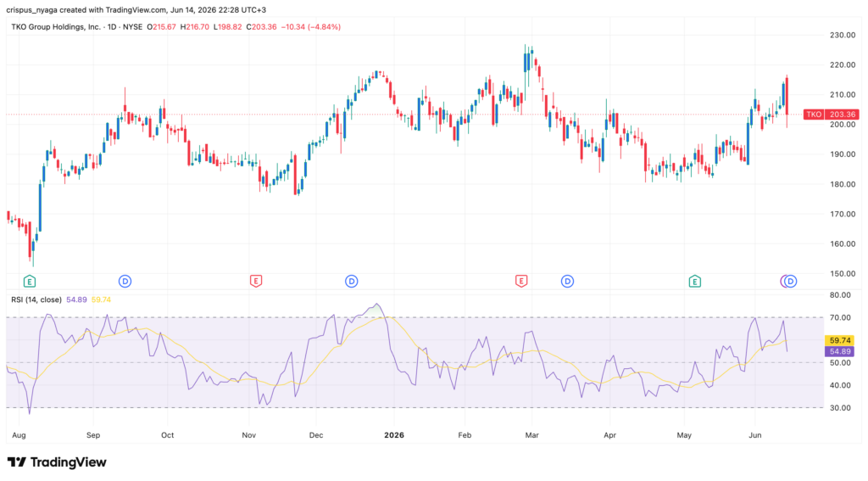Screen dimensions: 868x481
Task: Select the 1D interval label in header
Action: click(114, 26)
